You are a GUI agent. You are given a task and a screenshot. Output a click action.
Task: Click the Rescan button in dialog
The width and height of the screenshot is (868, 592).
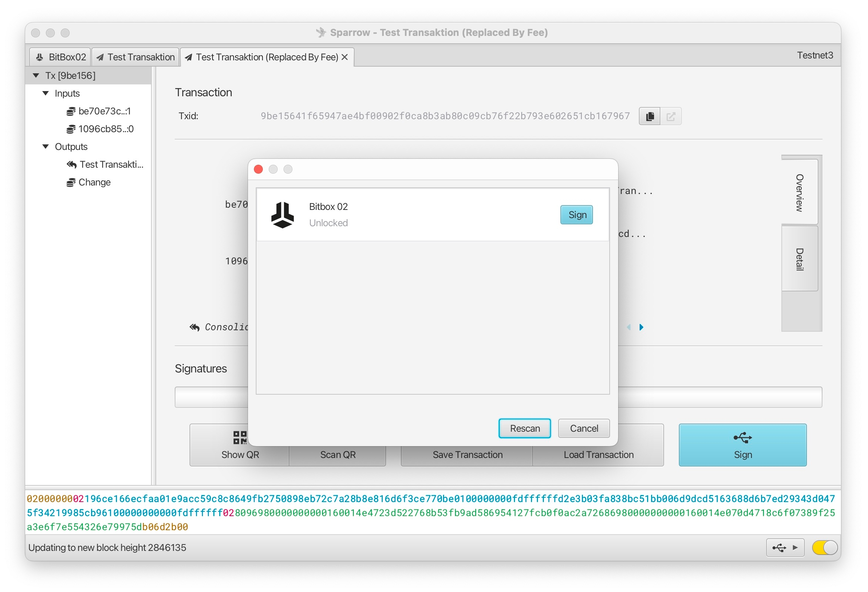tap(525, 428)
